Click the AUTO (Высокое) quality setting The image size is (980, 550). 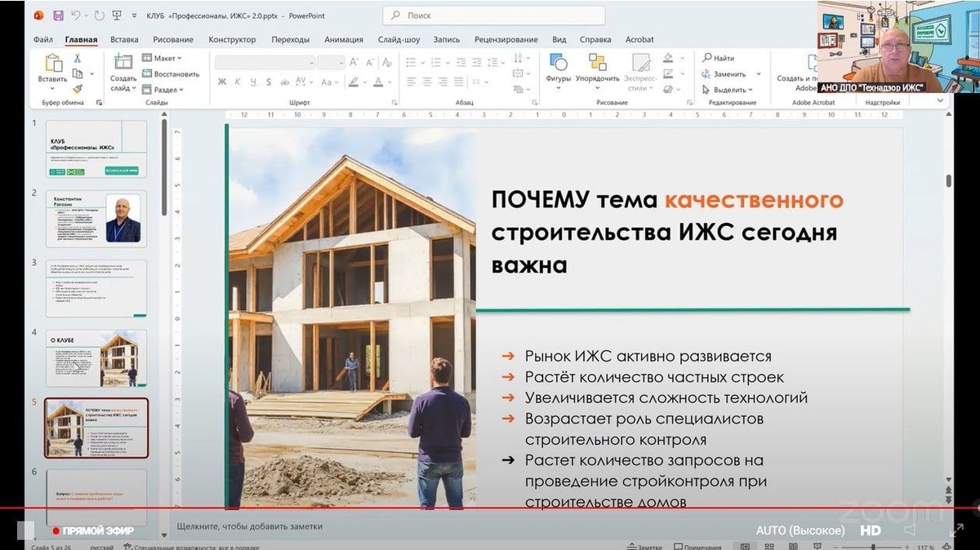click(x=800, y=530)
